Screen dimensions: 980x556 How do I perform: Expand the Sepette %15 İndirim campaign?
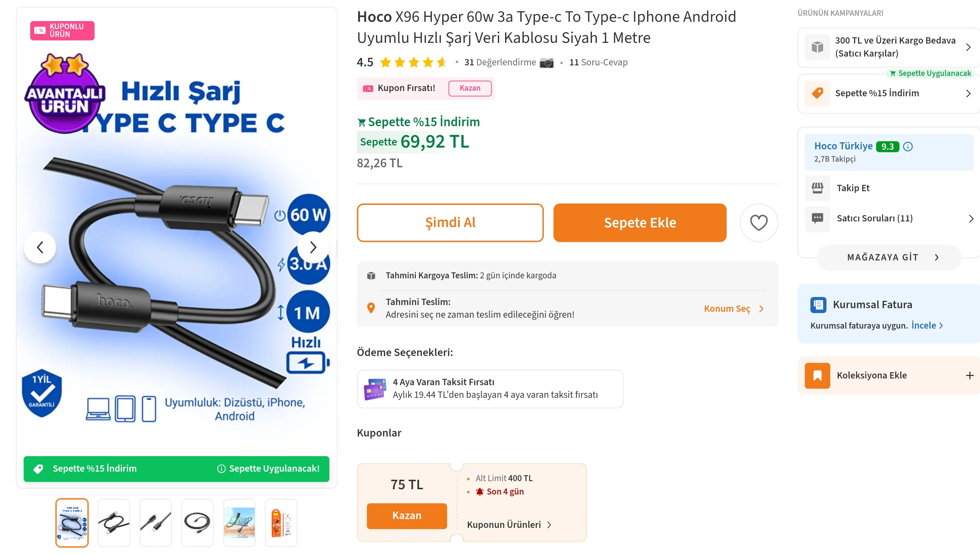[x=967, y=93]
